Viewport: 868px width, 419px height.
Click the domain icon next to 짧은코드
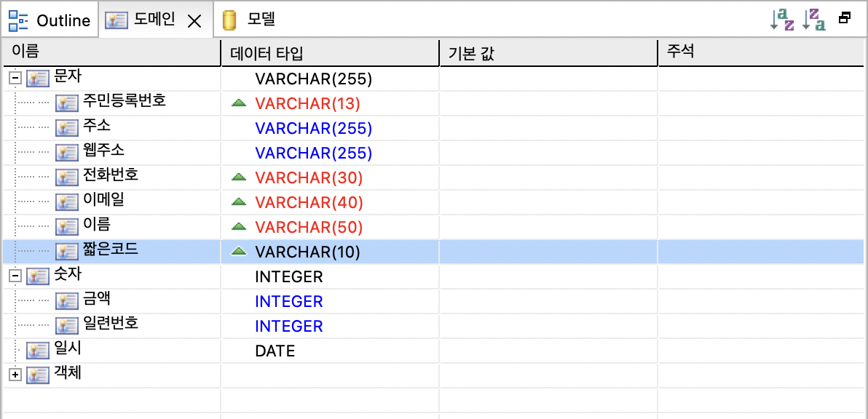66,252
